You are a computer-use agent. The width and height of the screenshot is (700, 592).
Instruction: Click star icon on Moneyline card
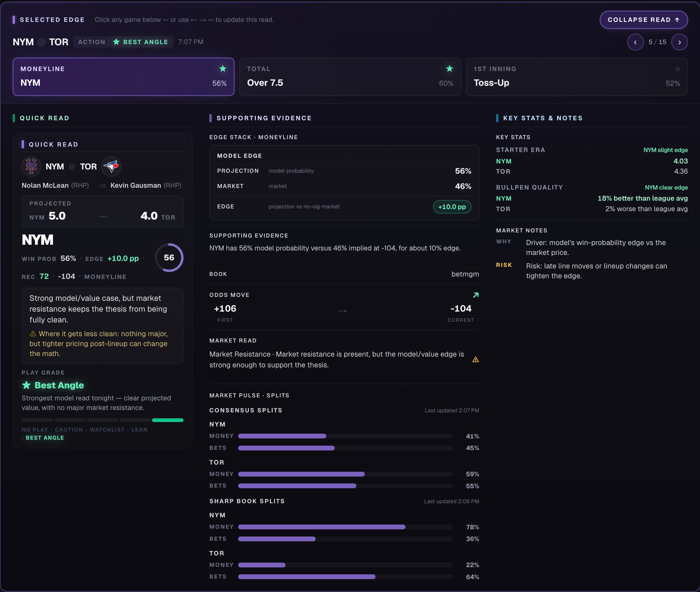[223, 69]
